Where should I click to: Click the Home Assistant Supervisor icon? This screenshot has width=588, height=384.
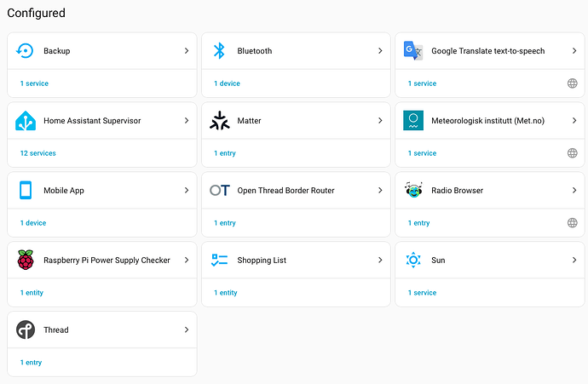25,121
